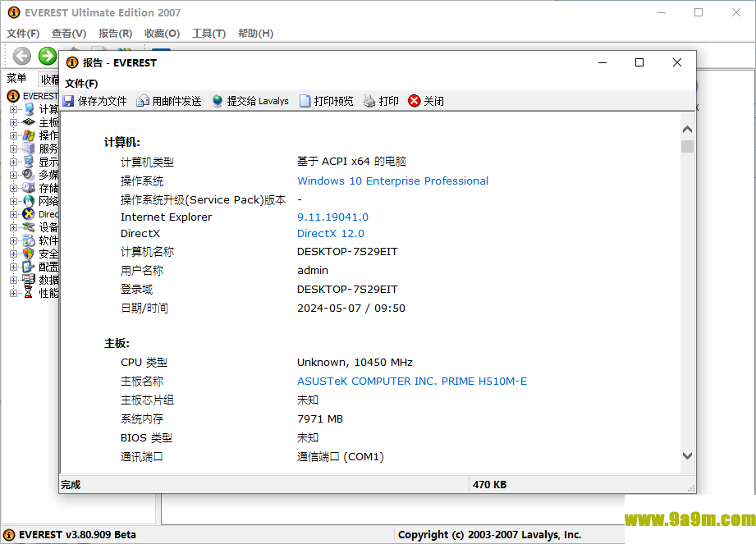Viewport: 756px width, 544px height.
Task: Click the report scrollbar down arrow
Action: 688,456
